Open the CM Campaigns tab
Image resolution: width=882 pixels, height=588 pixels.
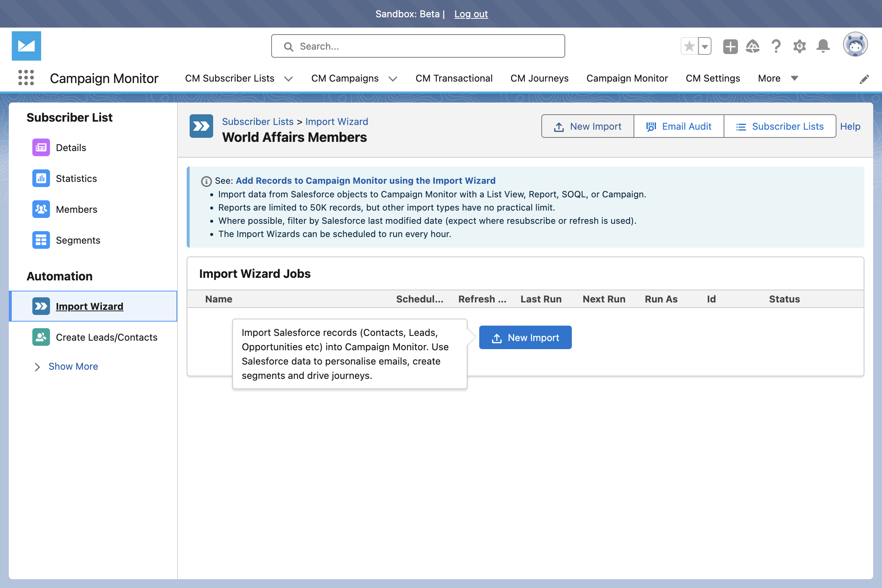coord(345,78)
